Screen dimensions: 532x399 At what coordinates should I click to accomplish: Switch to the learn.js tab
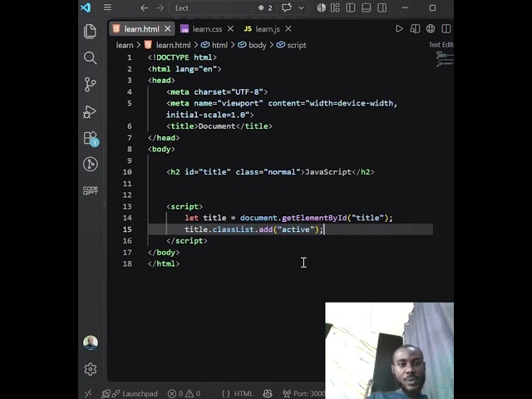[268, 29]
